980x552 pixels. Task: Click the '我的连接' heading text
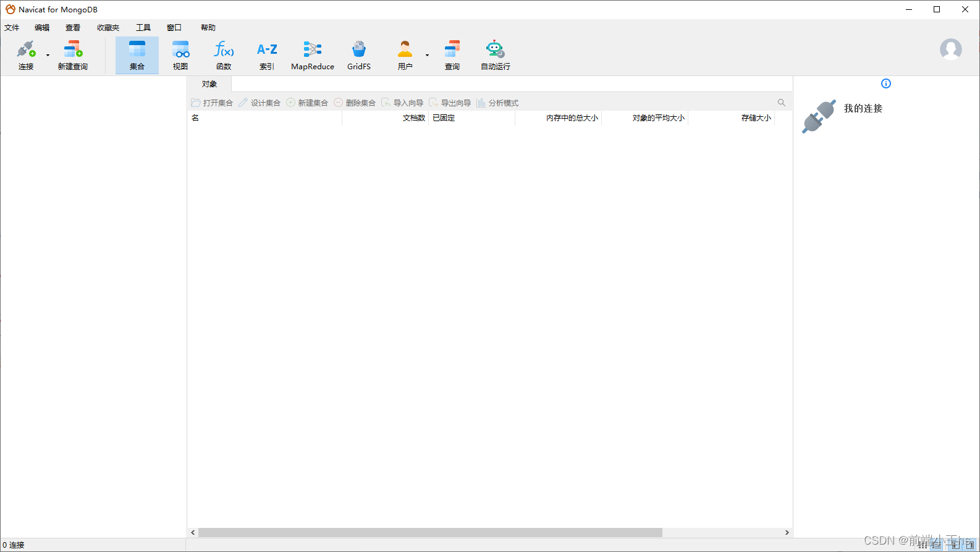click(863, 108)
